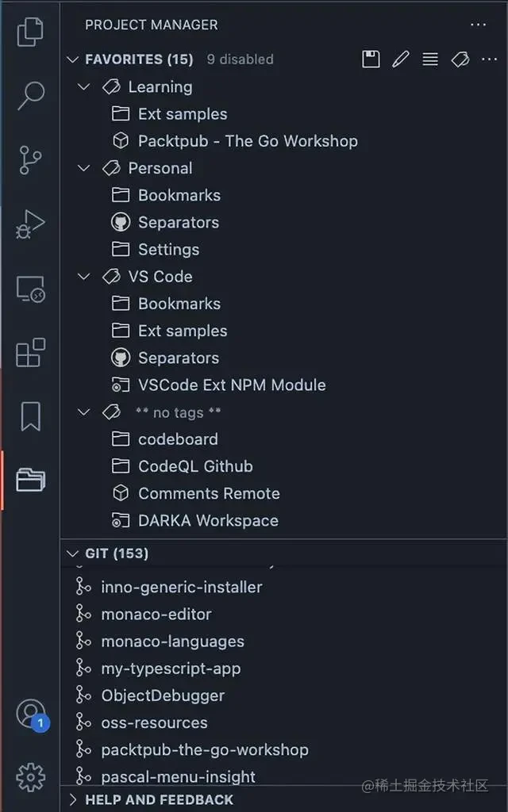Click the package icon beside Comments Remote
The width and height of the screenshot is (508, 812).
pos(121,493)
